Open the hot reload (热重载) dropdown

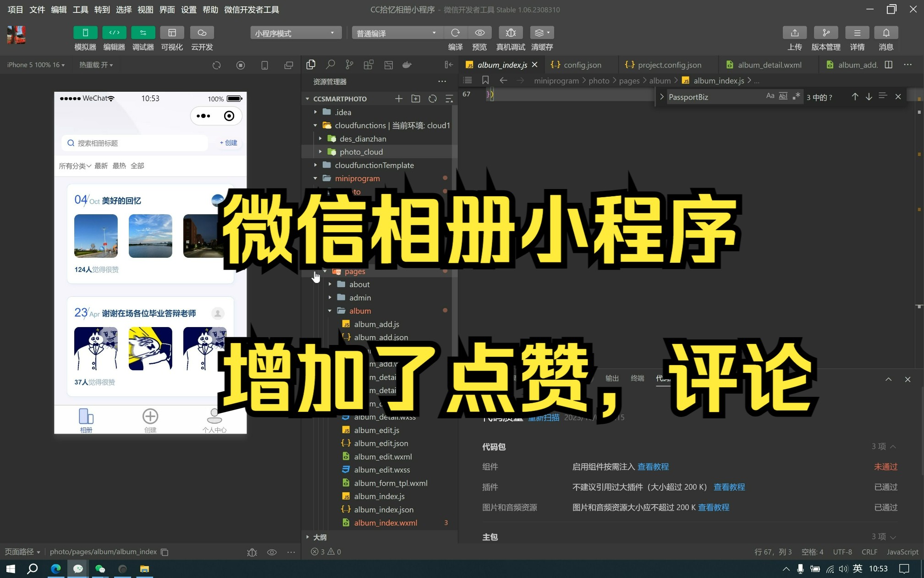96,65
